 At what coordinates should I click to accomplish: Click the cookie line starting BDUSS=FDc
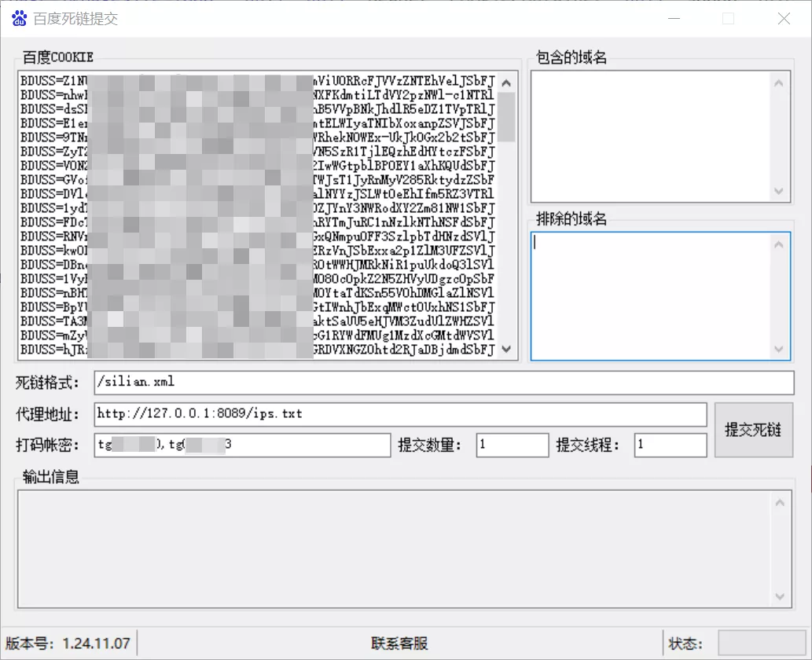pos(258,222)
